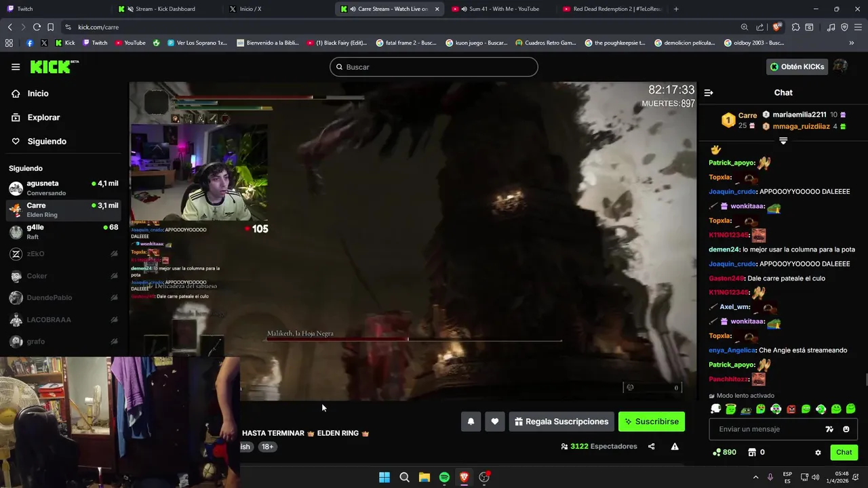This screenshot has height=488, width=868.
Task: Open the Kick hamburger sidebar menu
Action: click(16, 66)
